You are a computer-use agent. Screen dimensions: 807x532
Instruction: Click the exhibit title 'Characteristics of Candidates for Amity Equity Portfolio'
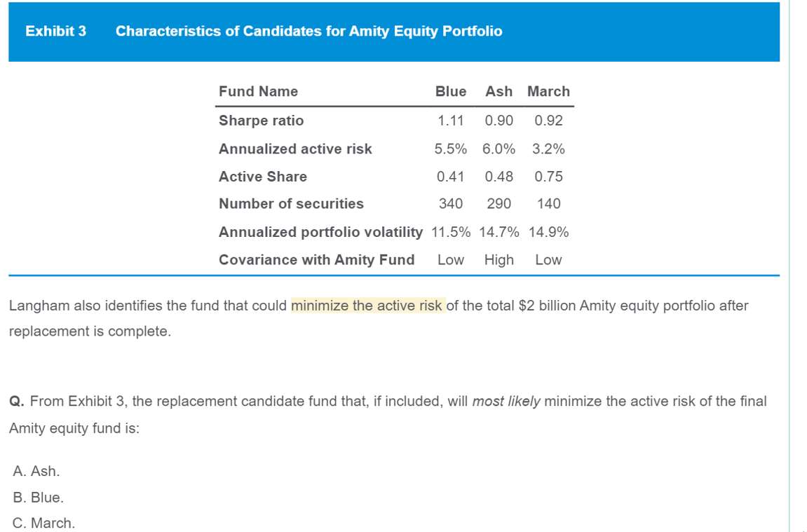[308, 32]
